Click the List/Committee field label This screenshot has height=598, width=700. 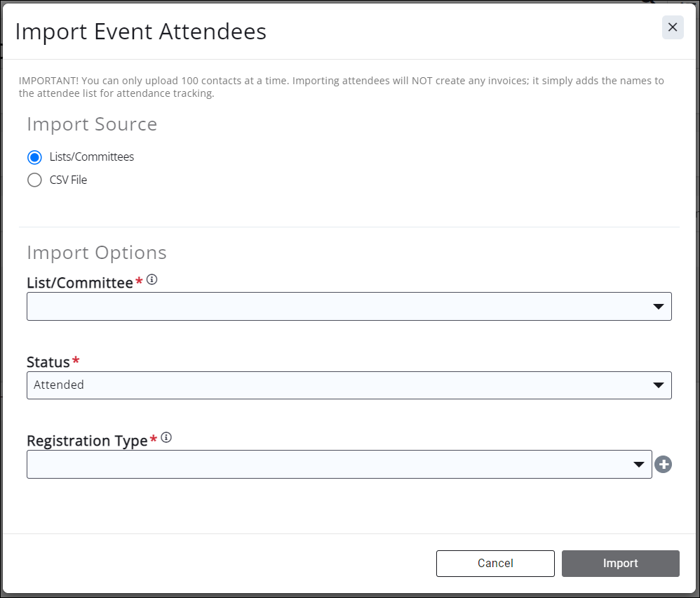(79, 283)
